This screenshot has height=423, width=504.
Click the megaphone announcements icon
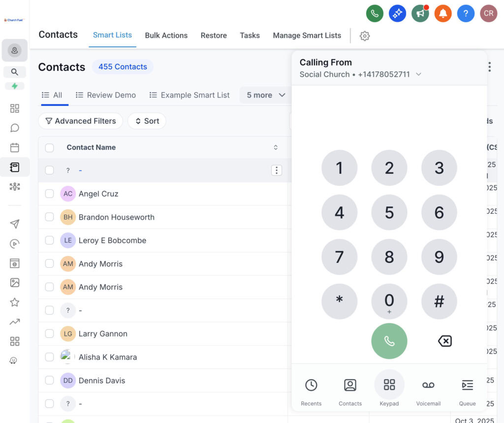pyautogui.click(x=420, y=14)
